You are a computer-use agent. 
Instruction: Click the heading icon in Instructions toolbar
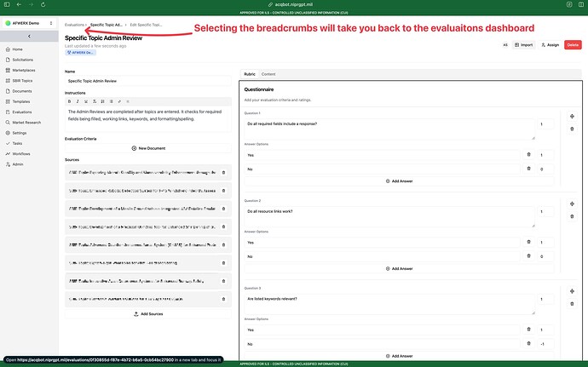103,101
